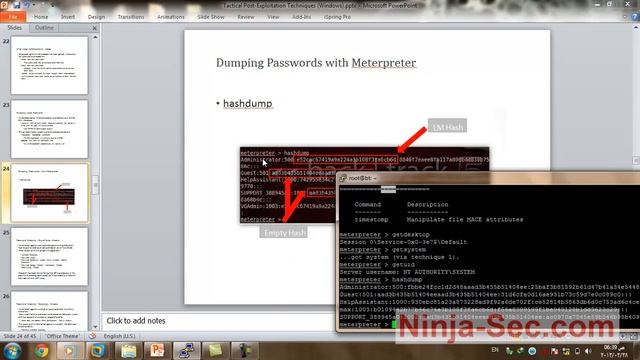Select the LM Hash label box
The width and height of the screenshot is (640, 360).
tap(447, 127)
